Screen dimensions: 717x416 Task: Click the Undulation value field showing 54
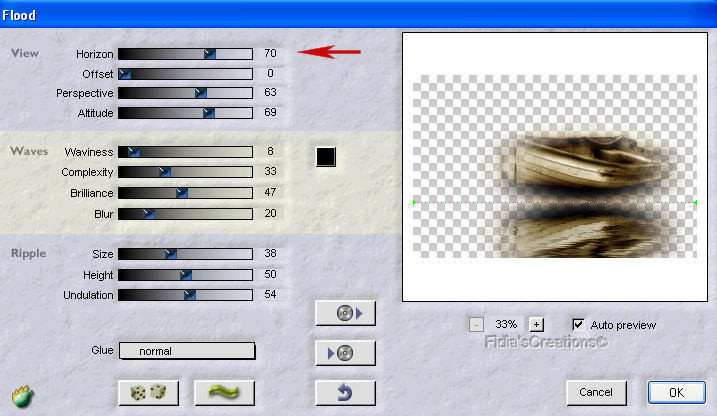click(270, 294)
